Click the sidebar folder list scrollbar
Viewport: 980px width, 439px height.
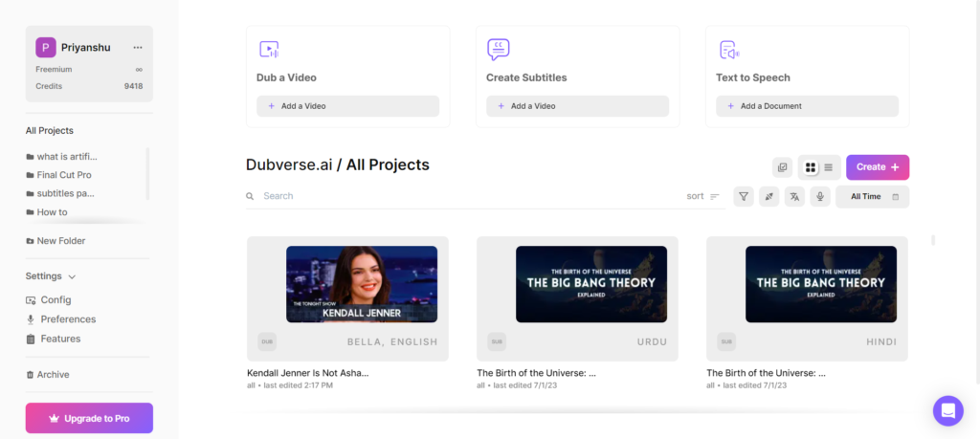(x=147, y=174)
